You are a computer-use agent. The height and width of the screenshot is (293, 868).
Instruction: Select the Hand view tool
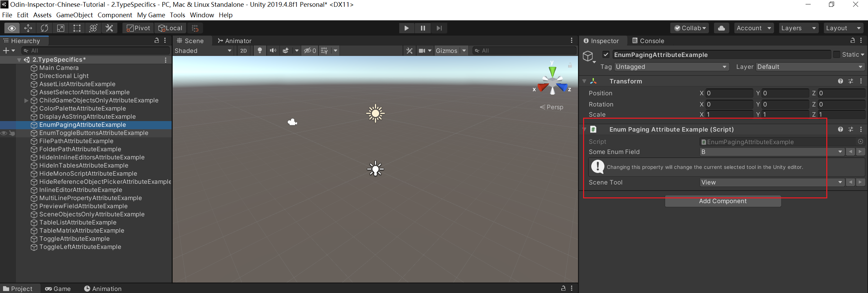click(x=12, y=28)
